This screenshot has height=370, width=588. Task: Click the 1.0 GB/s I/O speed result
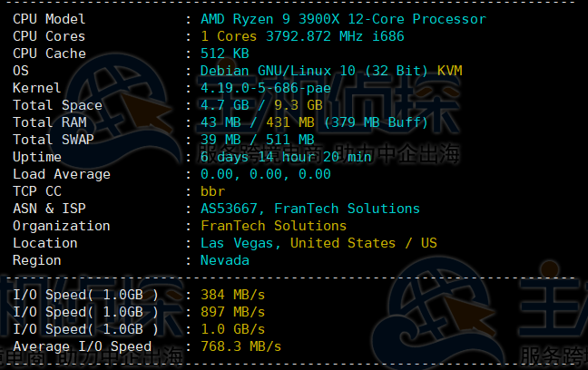(232, 329)
